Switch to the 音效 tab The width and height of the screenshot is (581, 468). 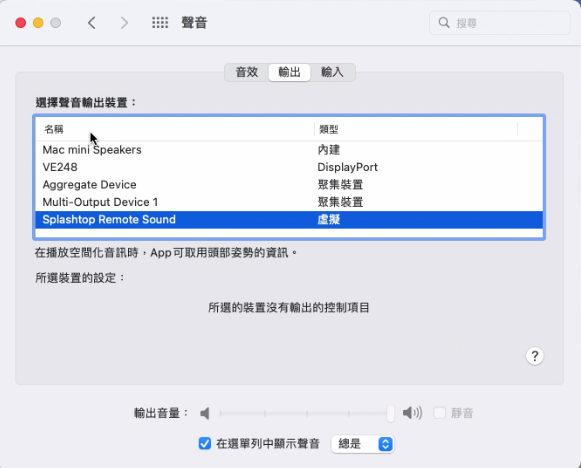(247, 72)
